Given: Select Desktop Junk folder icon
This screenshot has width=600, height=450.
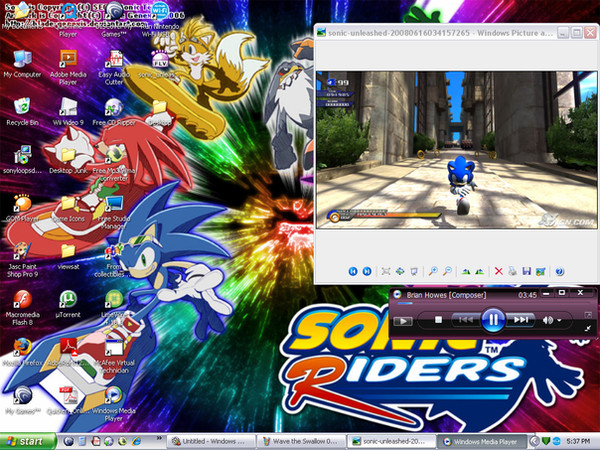Looking at the screenshot, I should 68,161.
